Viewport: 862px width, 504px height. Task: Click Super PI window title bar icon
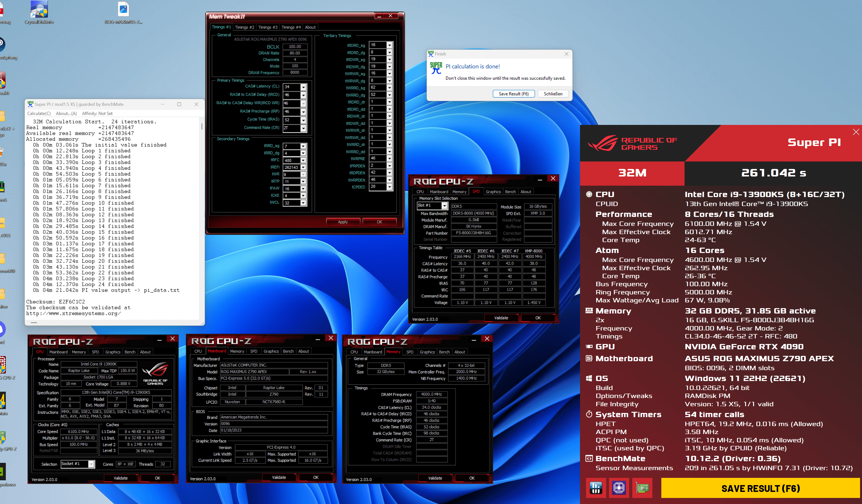pos(30,104)
